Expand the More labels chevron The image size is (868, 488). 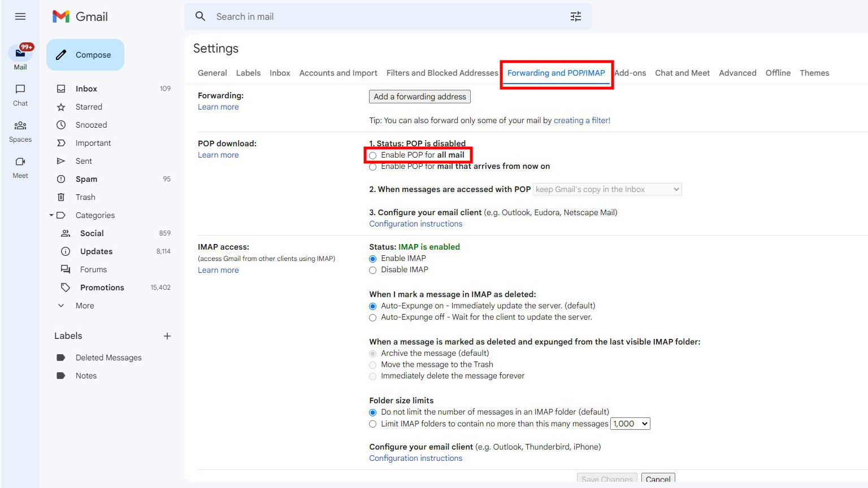(x=61, y=306)
